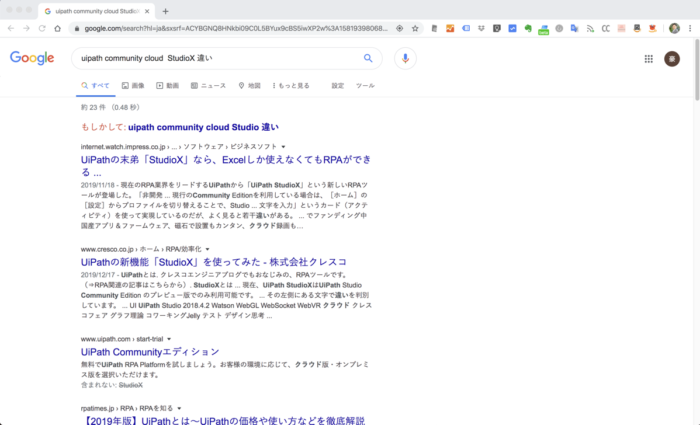Viewport: 700px width, 425px height.
Task: Open the Dropbox extension
Action: click(481, 28)
